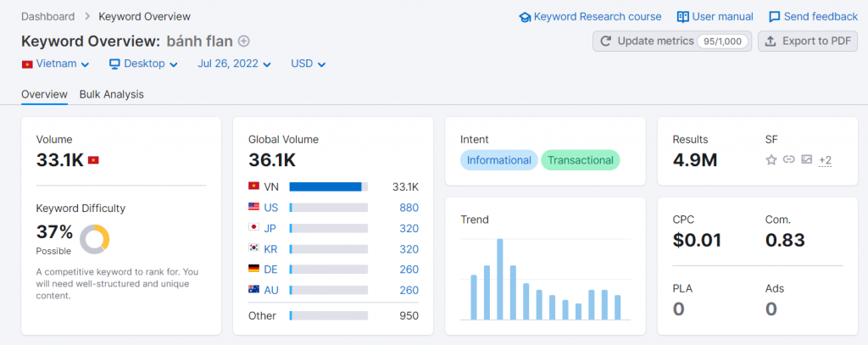Click the User manual book icon
The height and width of the screenshot is (345, 868).
click(683, 17)
